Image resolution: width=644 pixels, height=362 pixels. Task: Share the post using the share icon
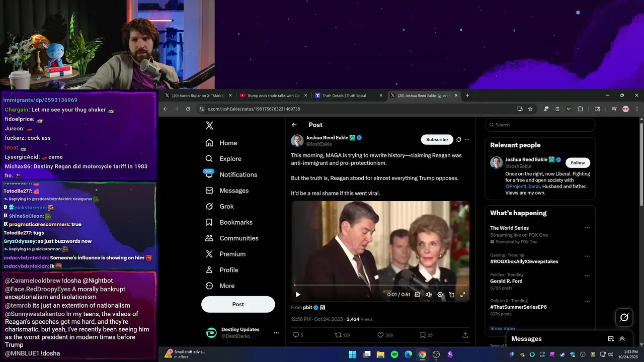[465, 335]
